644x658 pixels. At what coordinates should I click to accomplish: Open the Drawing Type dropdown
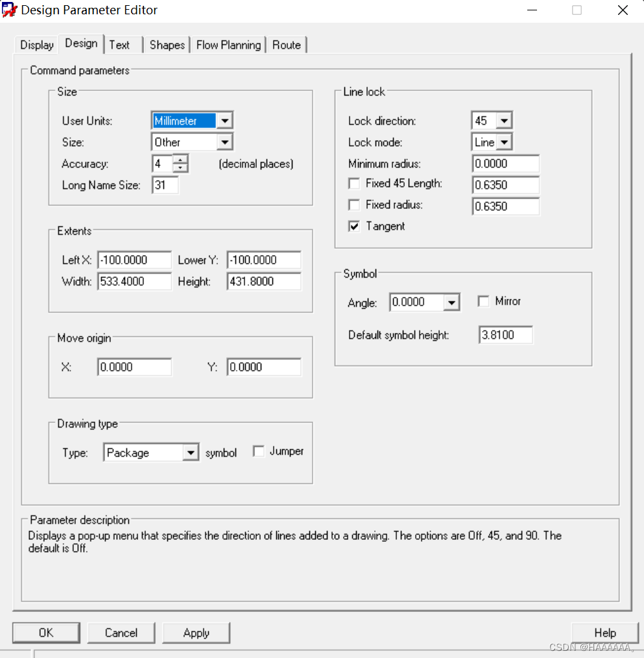tap(190, 453)
